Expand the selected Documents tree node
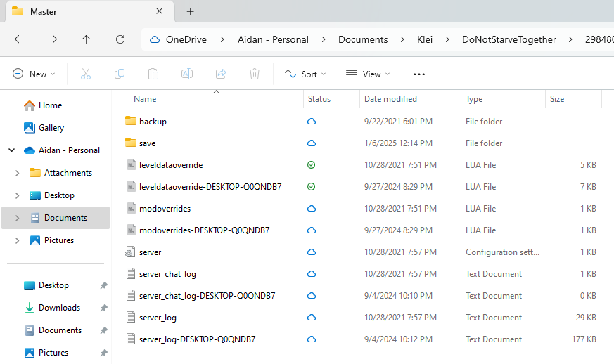The image size is (614, 364). (x=17, y=218)
